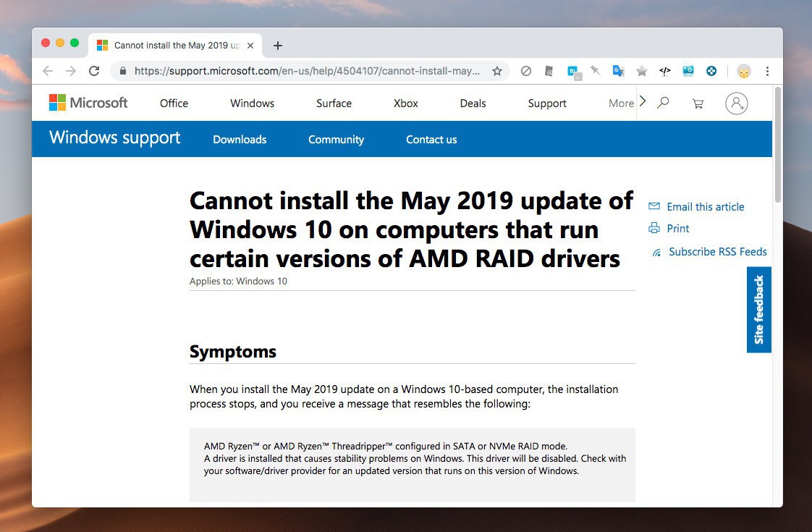Open the Google Translate extension icon
Viewport: 812px width, 532px height.
click(618, 71)
